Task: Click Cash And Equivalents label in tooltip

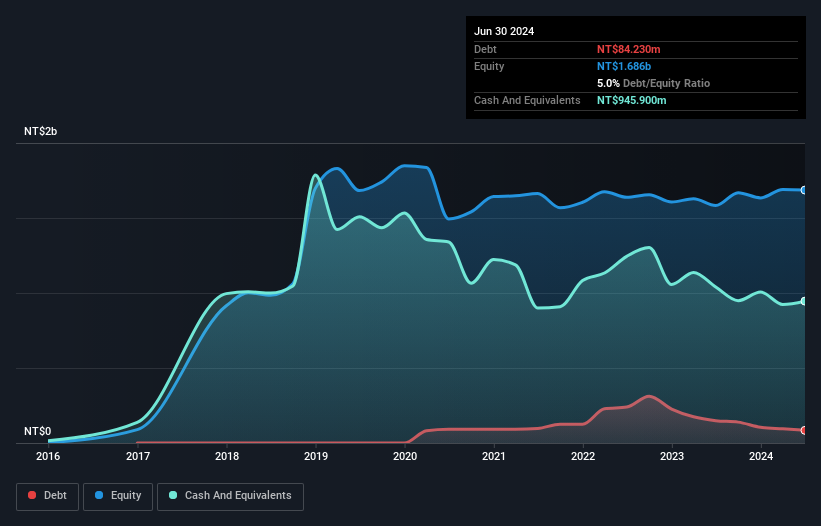Action: click(527, 100)
